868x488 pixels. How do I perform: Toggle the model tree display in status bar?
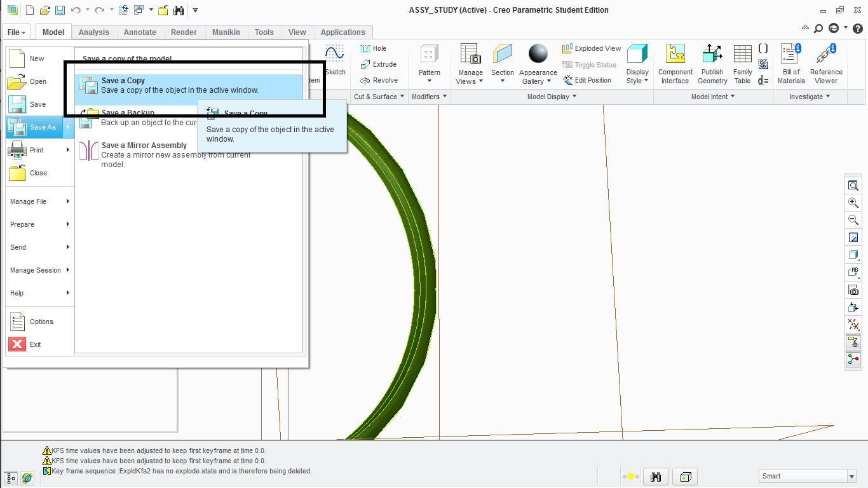(11, 477)
